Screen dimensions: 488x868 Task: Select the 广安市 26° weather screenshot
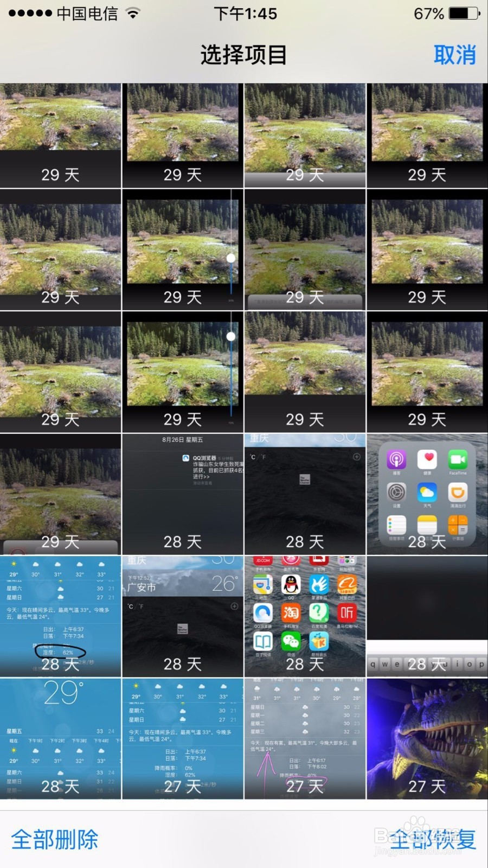[183, 616]
